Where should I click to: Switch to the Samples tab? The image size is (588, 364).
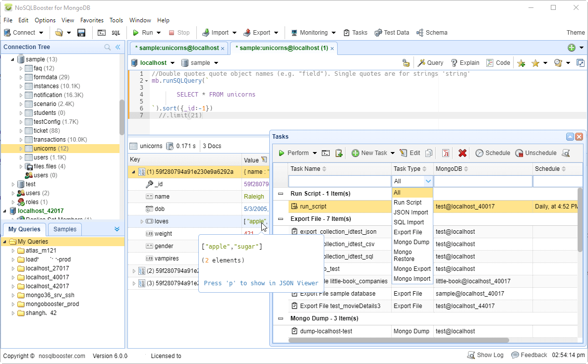point(65,229)
